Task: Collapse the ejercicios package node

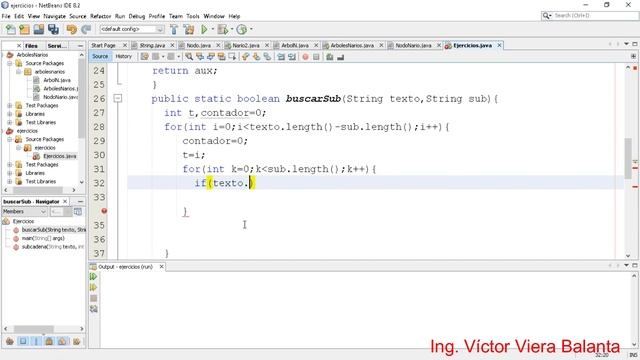Action: (18, 148)
